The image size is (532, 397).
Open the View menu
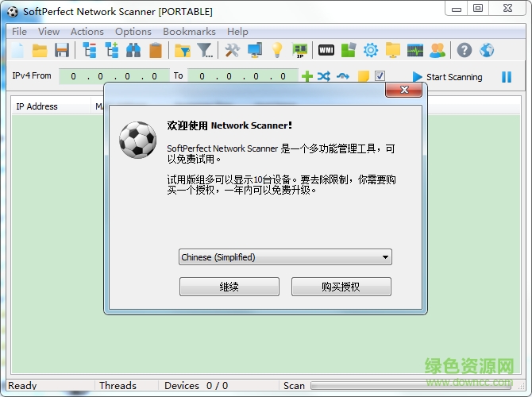coord(49,32)
